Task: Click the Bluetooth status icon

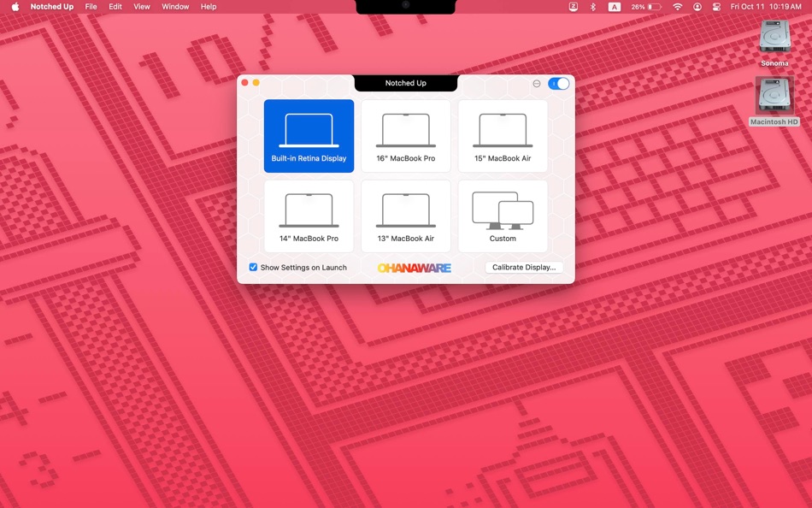Action: [x=593, y=7]
